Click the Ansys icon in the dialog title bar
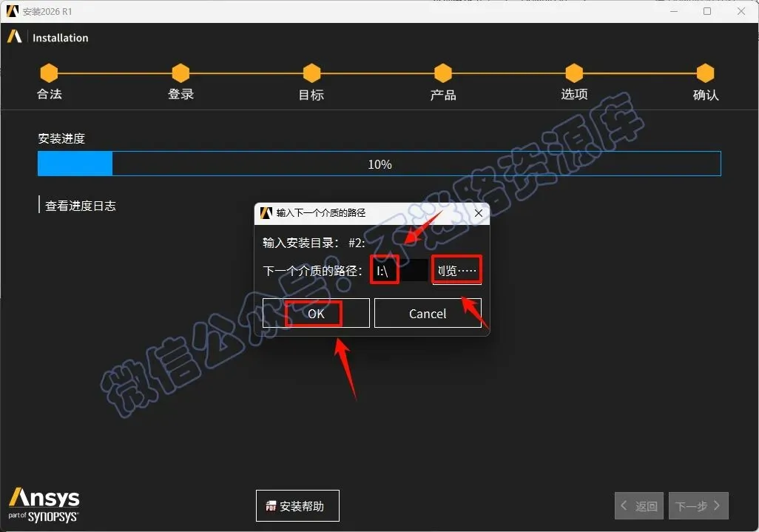Viewport: 759px width, 532px height. (266, 213)
